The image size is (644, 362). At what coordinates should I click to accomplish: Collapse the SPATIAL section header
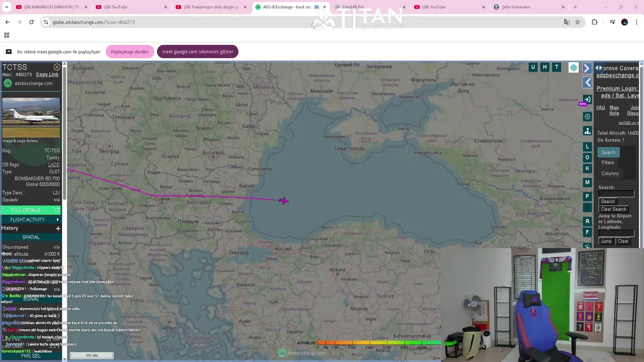tap(31, 237)
